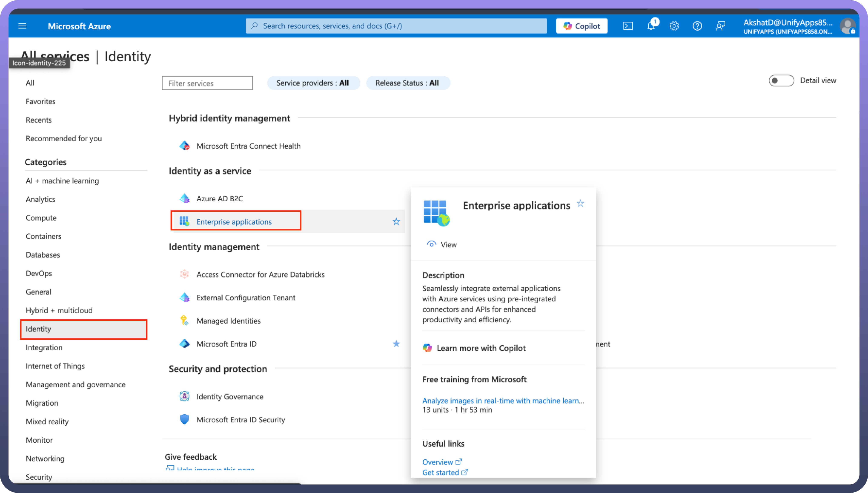Click the Managed Identities key icon
This screenshot has height=493, width=868.
[x=185, y=320]
